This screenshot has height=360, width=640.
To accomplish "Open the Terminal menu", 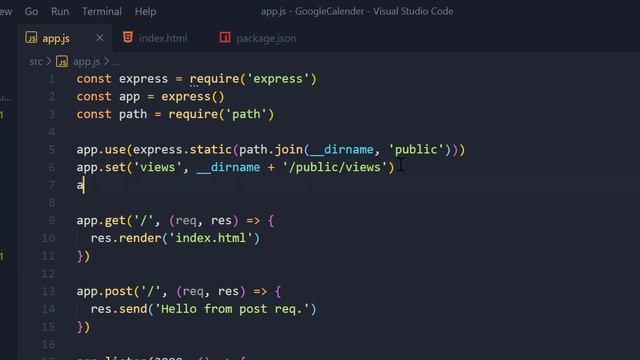I will [x=102, y=11].
